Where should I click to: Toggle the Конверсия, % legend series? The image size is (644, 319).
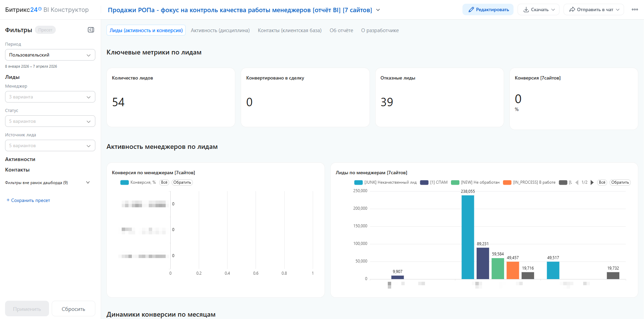click(138, 182)
